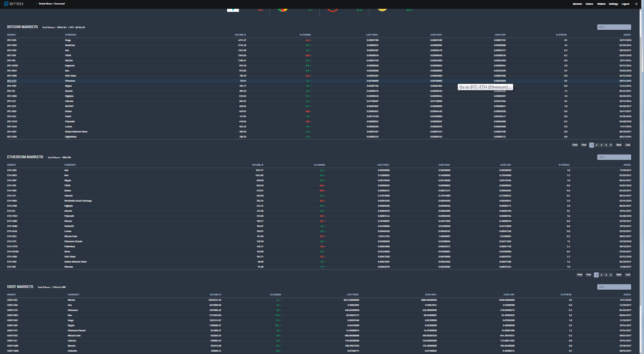Open the USDT-XRP market link

tap(12, 326)
